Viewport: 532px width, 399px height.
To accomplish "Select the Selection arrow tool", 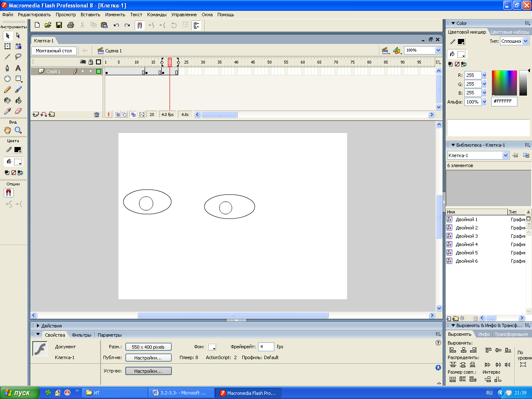I will (x=7, y=35).
